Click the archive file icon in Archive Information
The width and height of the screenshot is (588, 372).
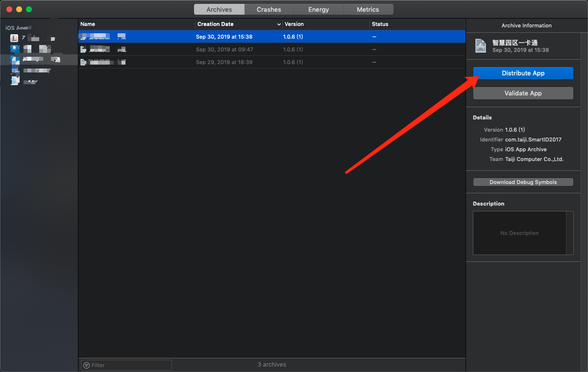(481, 46)
